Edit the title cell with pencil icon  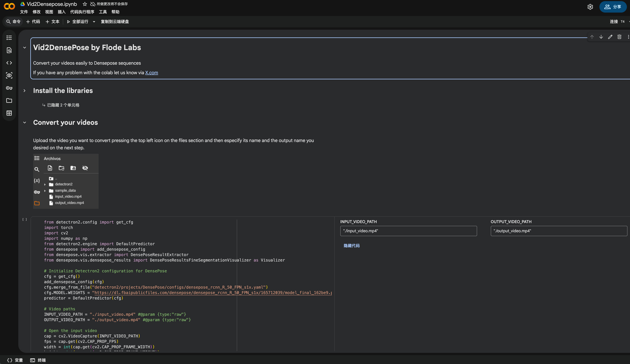click(x=610, y=37)
